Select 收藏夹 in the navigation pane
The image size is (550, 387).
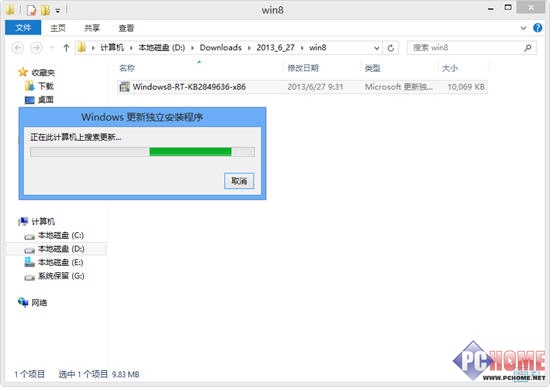coord(43,73)
